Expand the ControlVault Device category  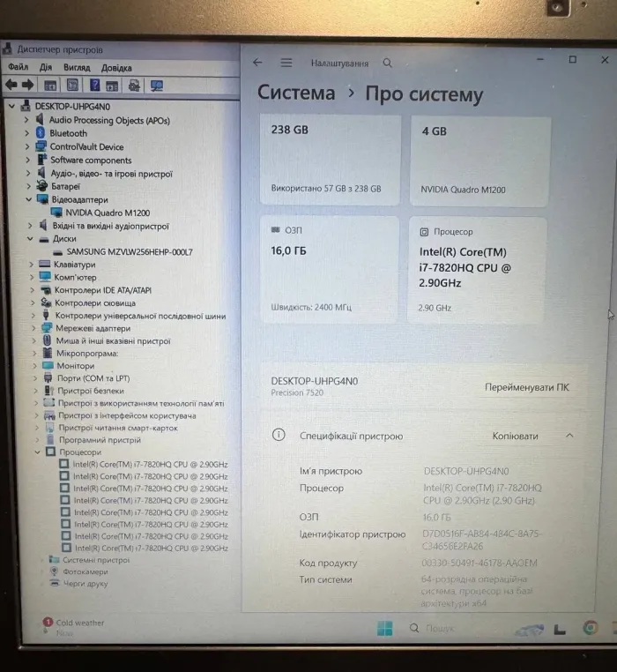click(27, 146)
